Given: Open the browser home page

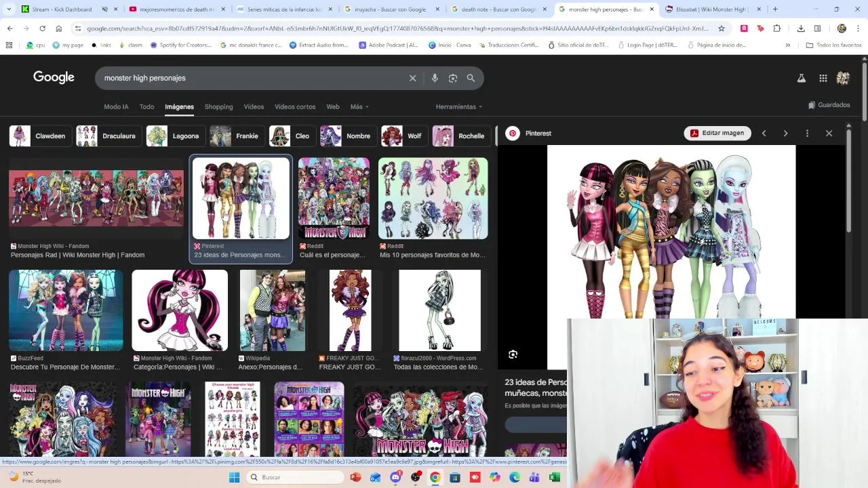Looking at the screenshot, I should pos(58,28).
